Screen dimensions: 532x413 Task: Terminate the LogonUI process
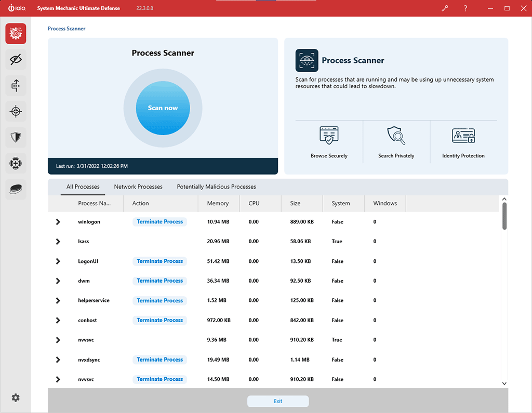click(x=159, y=261)
